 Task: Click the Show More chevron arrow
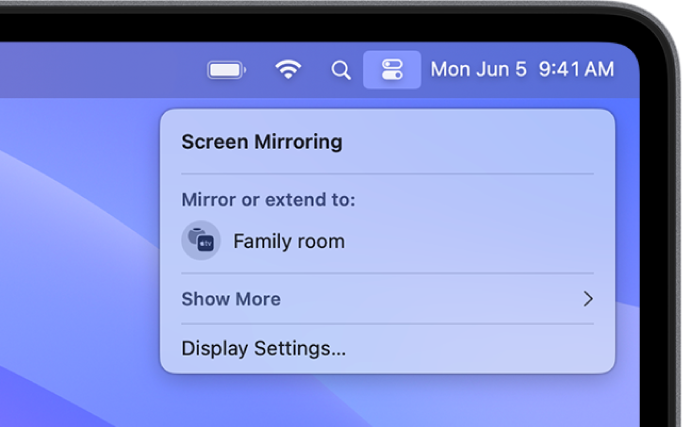(x=588, y=299)
